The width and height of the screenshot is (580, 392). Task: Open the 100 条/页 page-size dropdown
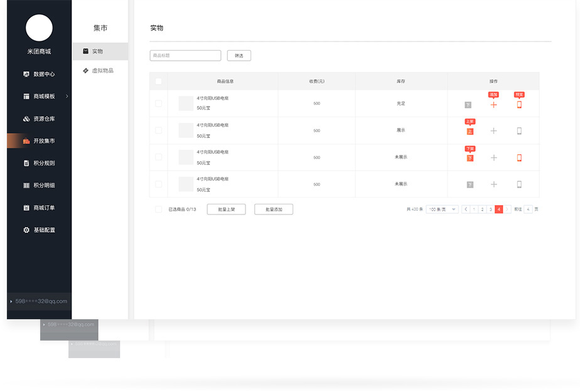pyautogui.click(x=442, y=209)
